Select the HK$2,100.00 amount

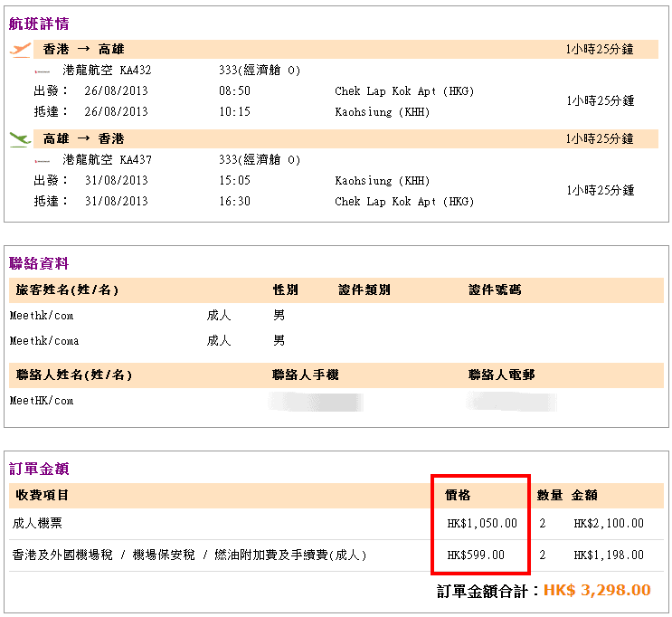tap(609, 523)
